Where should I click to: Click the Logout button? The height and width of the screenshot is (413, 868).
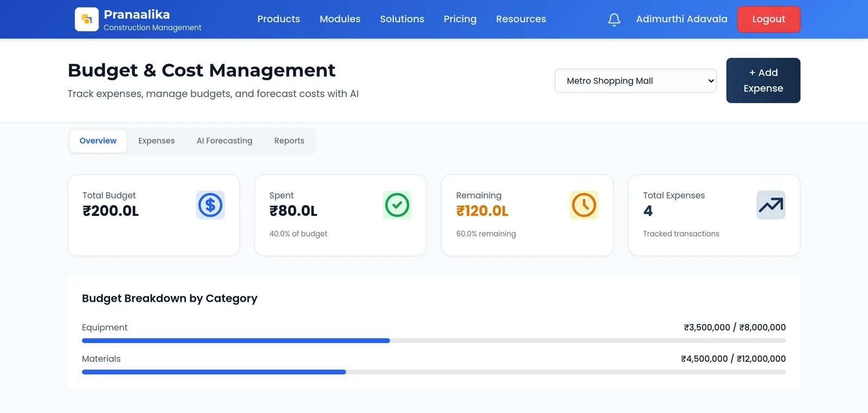tap(769, 20)
